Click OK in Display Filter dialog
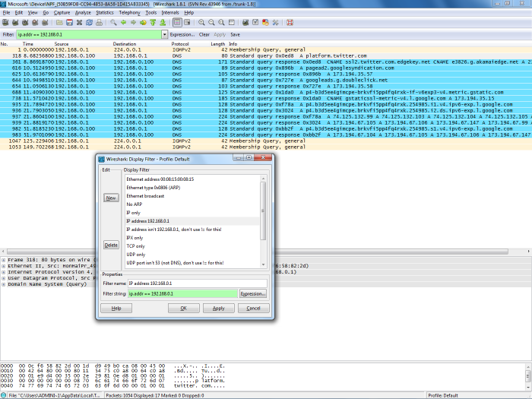 [184, 308]
